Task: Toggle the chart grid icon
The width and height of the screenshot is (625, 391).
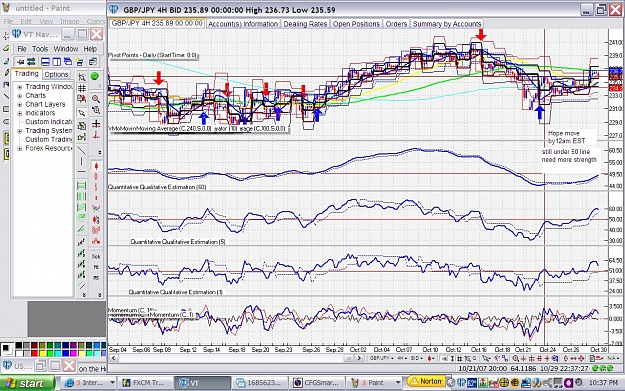Action: (x=82, y=88)
